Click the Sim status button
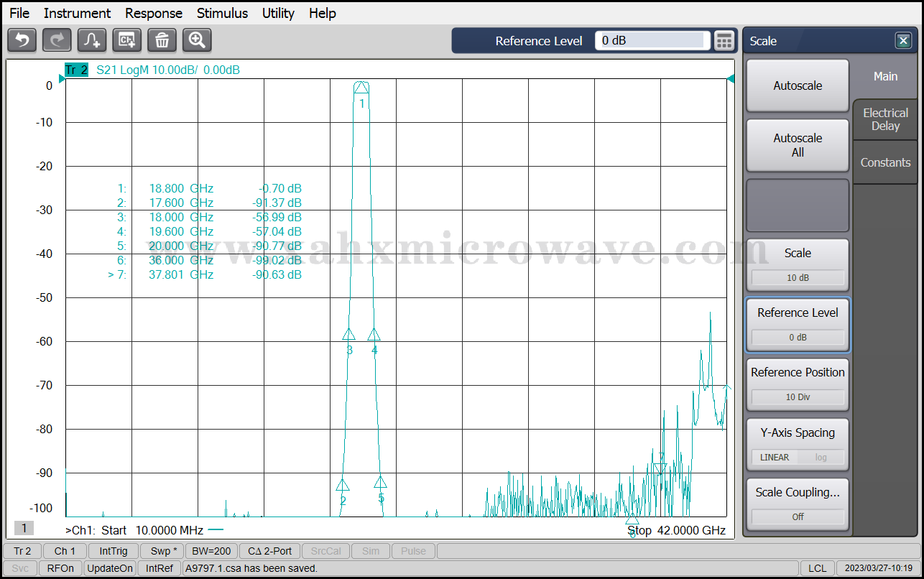The height and width of the screenshot is (579, 924). (x=371, y=551)
